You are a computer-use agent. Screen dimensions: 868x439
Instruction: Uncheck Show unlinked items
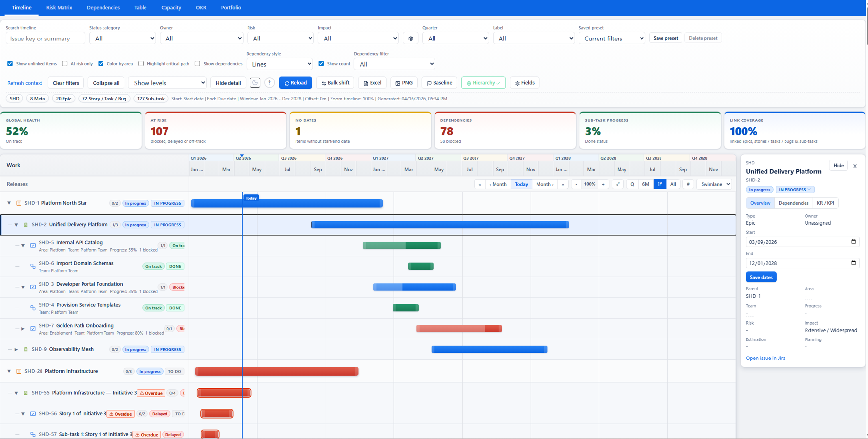[10, 63]
